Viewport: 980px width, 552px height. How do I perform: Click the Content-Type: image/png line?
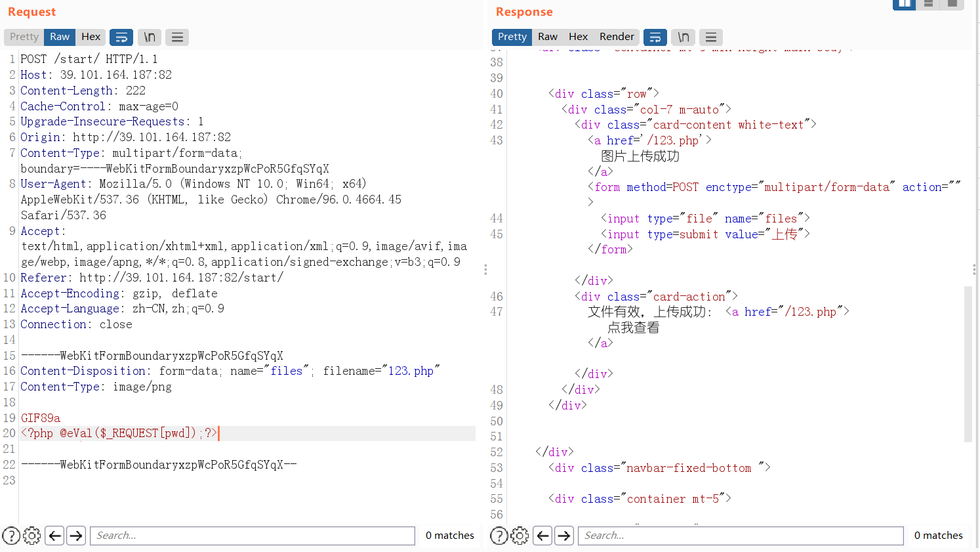pyautogui.click(x=96, y=387)
